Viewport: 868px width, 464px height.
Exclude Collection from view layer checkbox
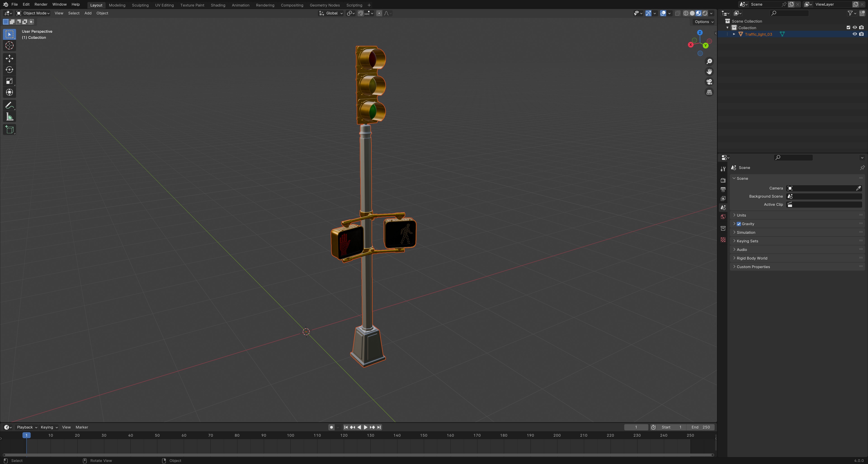coord(848,28)
